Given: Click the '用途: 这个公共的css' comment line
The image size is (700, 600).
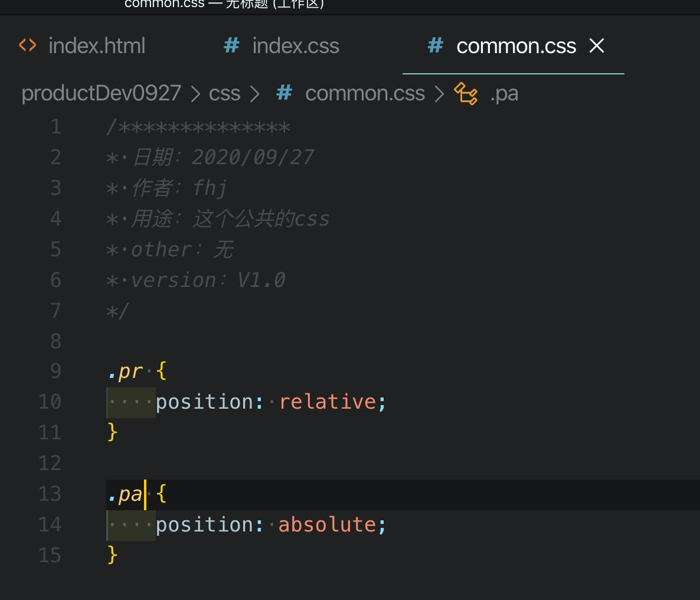Looking at the screenshot, I should pyautogui.click(x=218, y=219).
